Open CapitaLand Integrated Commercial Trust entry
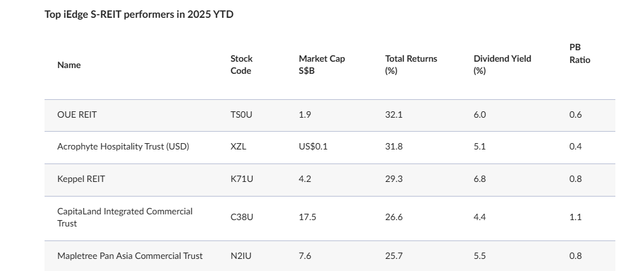Image resolution: width=644 pixels, height=271 pixels. click(x=125, y=217)
